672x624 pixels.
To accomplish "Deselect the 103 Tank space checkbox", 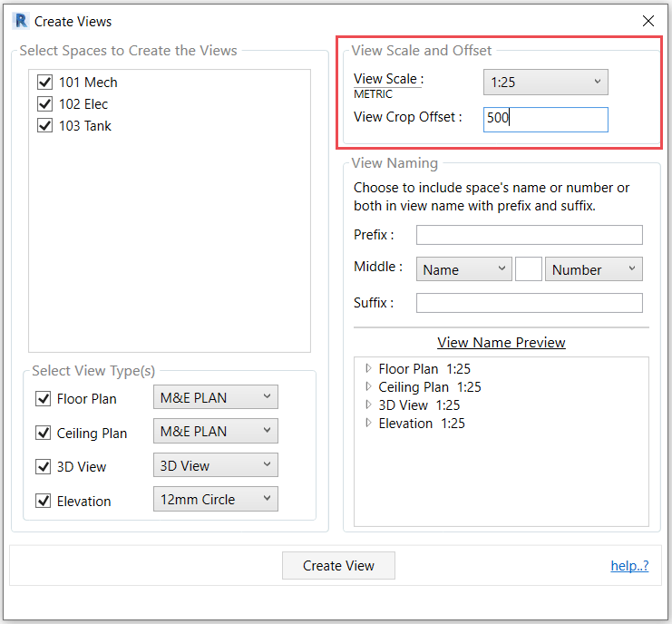I will 45,126.
